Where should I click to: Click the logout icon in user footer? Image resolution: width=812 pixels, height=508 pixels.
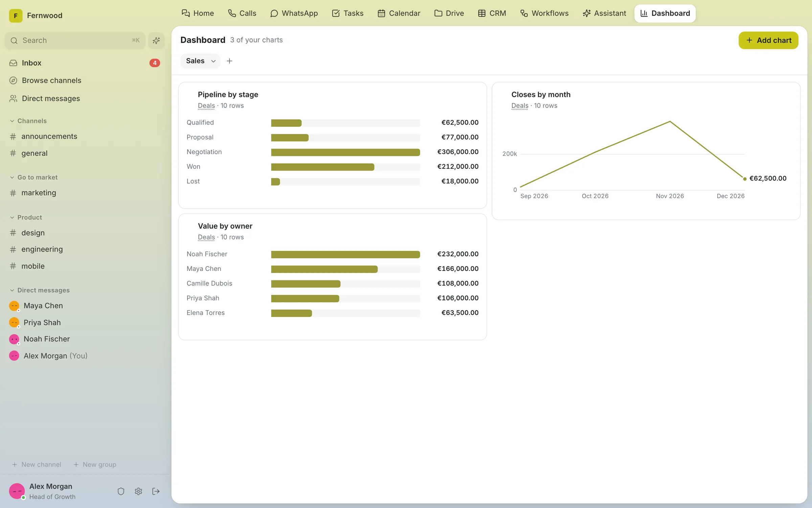pyautogui.click(x=156, y=491)
